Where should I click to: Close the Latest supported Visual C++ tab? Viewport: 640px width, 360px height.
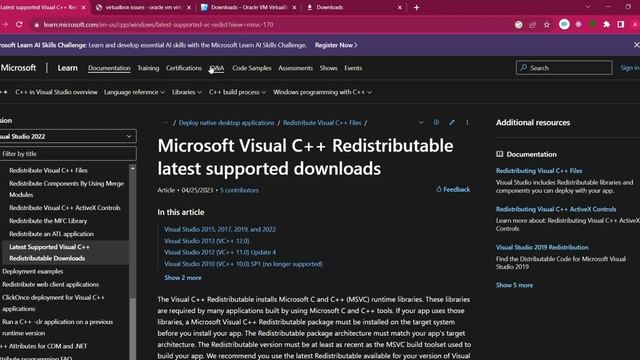(x=84, y=7)
